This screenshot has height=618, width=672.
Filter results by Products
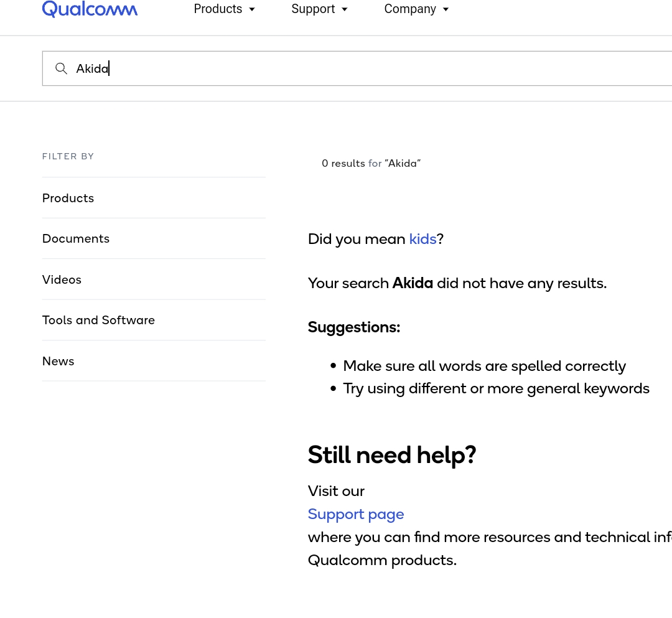[154, 198]
